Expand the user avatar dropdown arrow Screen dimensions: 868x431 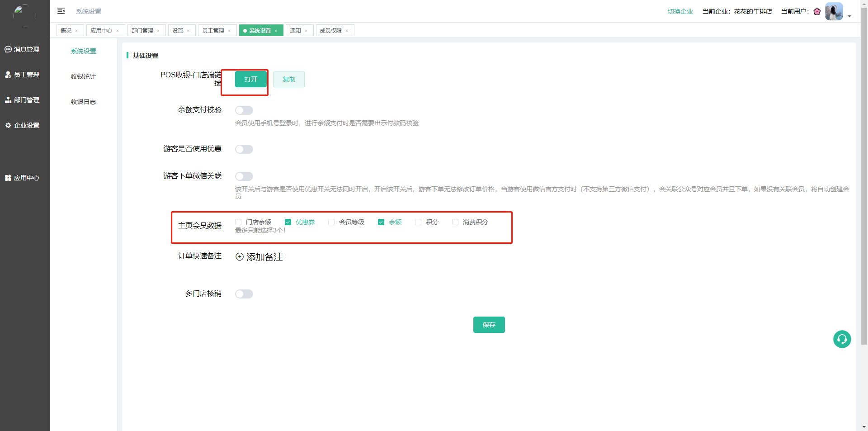(x=849, y=16)
